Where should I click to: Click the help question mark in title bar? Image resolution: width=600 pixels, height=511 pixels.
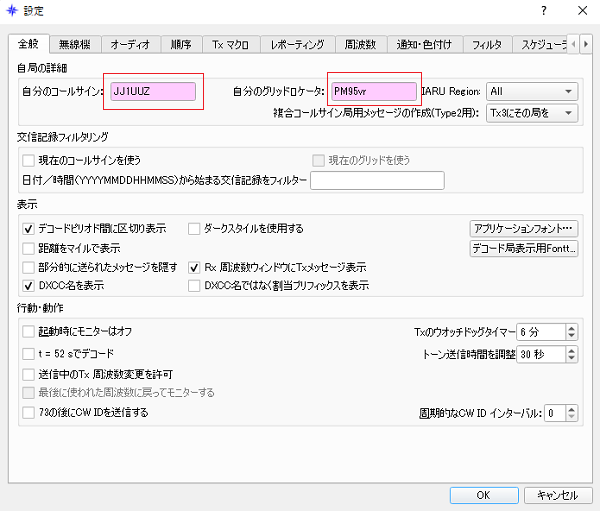tap(544, 11)
